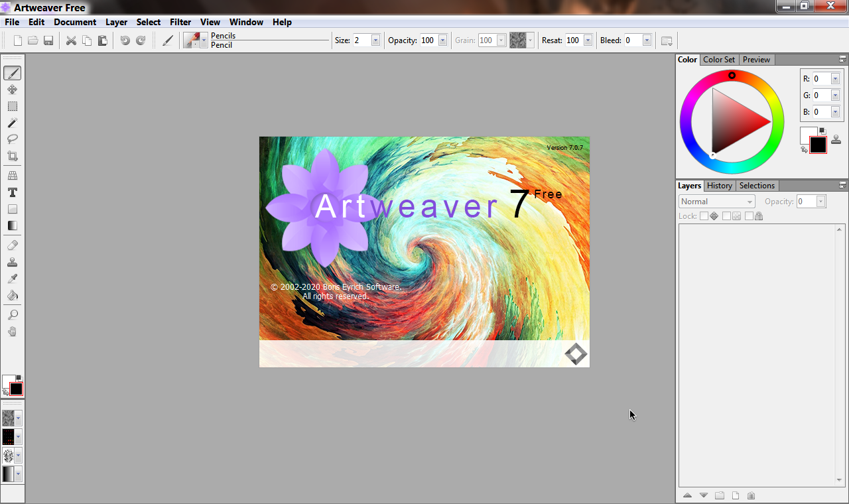Image resolution: width=849 pixels, height=504 pixels.
Task: Select the Brush tool in the toolbox
Action: tap(12, 73)
